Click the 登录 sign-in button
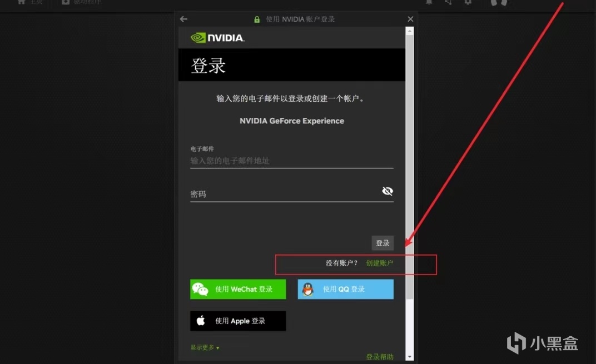Screen dimensions: 596x364 (383, 243)
